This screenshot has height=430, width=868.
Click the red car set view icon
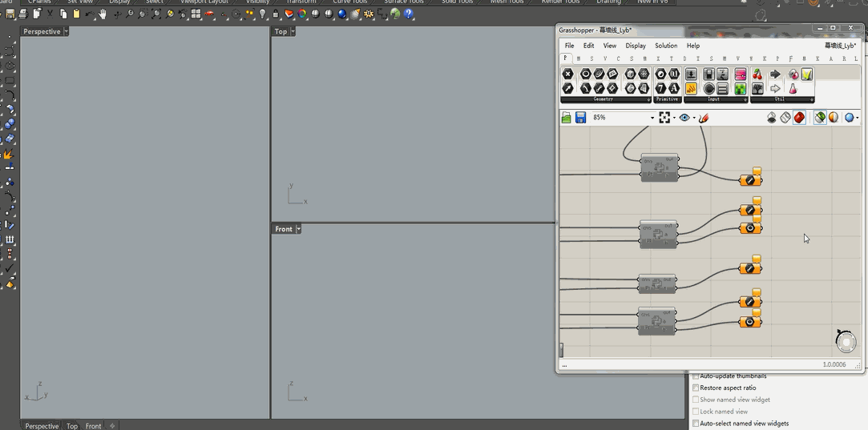point(208,14)
